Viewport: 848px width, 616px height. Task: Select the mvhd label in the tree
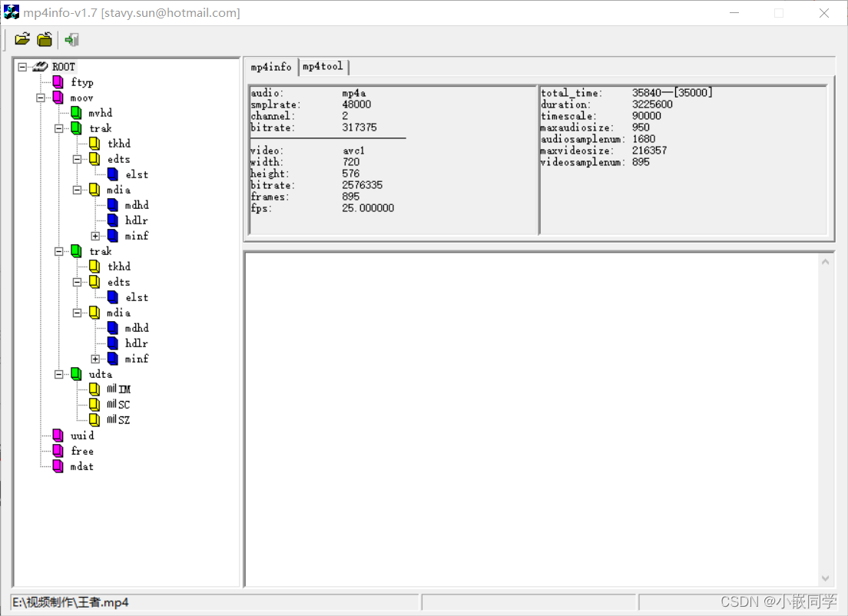pyautogui.click(x=101, y=113)
